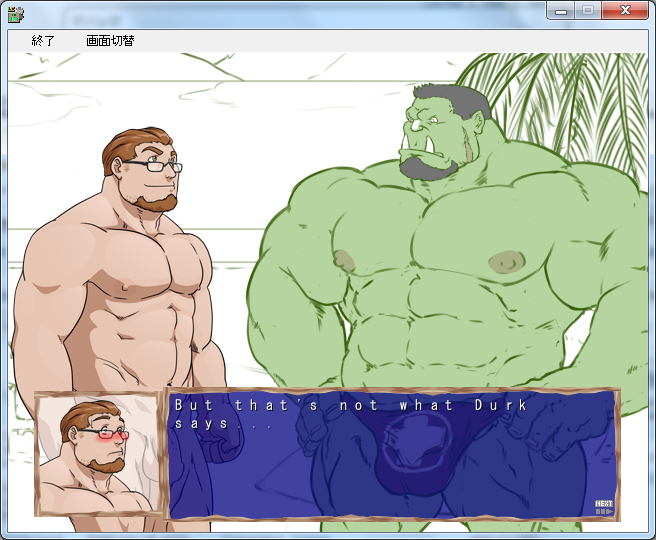Maximize the game window
The width and height of the screenshot is (656, 540).
tap(588, 11)
